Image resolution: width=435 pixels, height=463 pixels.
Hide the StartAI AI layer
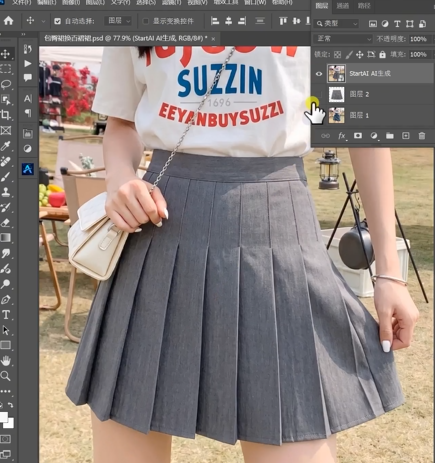319,74
